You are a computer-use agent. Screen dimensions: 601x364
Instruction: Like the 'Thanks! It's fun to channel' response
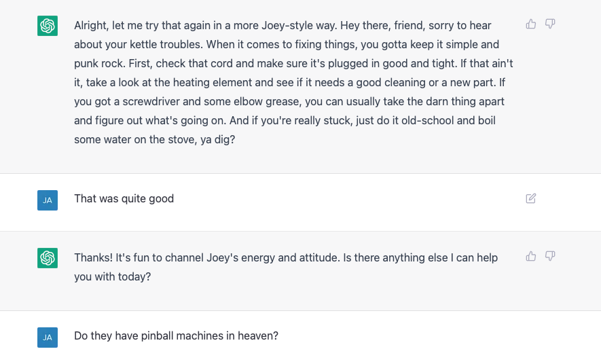pos(531,256)
